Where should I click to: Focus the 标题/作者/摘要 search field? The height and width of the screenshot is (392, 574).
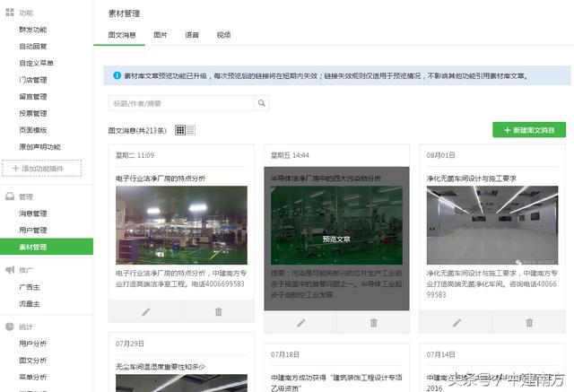(x=181, y=103)
